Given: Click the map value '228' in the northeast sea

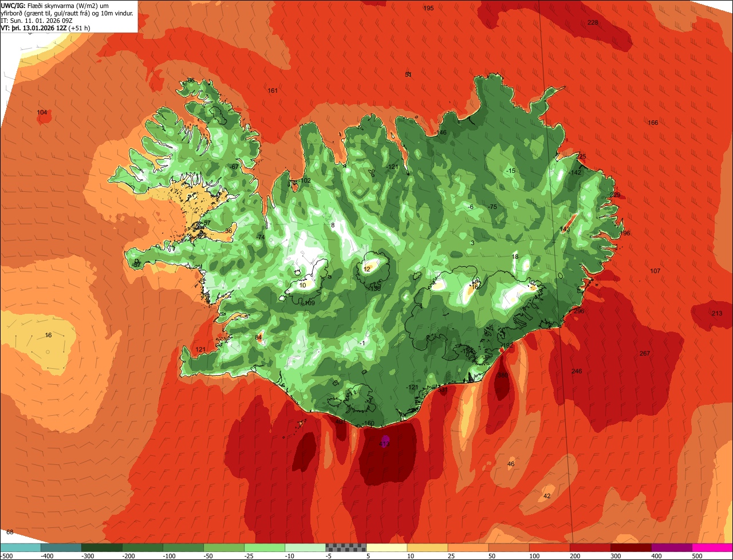Looking at the screenshot, I should coord(593,22).
